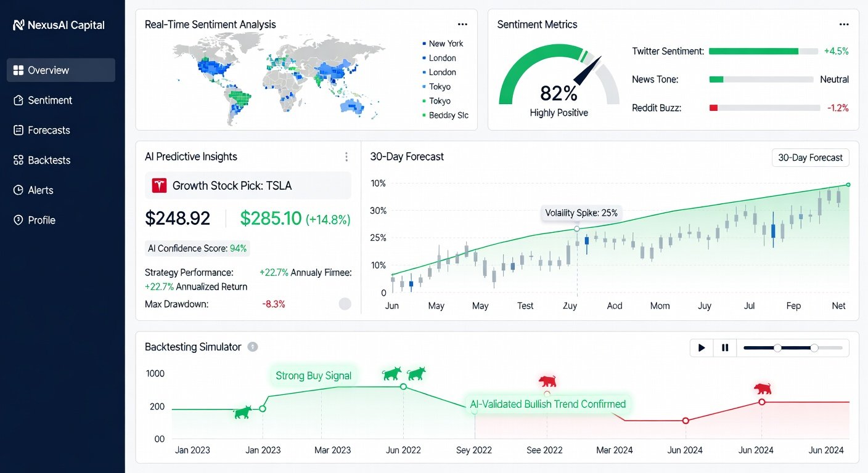Click the Profile pin icon in sidebar
Screen dimensions: 868x473
[18, 220]
